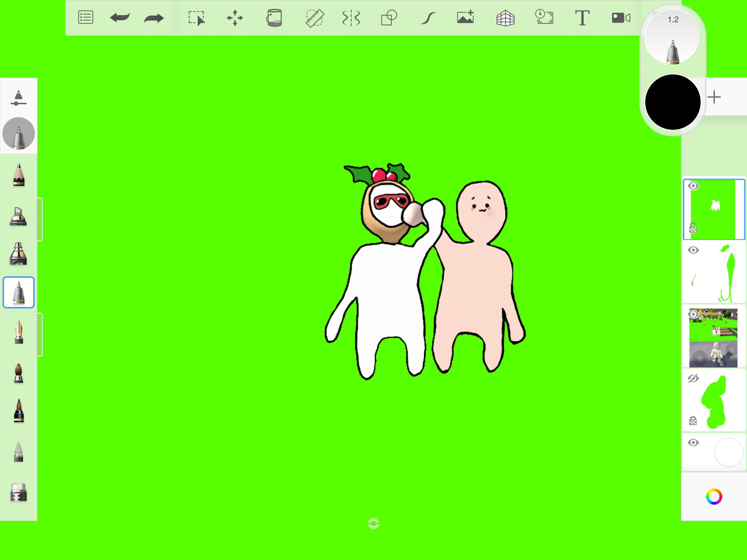
Task: Select the fountain ink pen brush
Action: [x=19, y=332]
